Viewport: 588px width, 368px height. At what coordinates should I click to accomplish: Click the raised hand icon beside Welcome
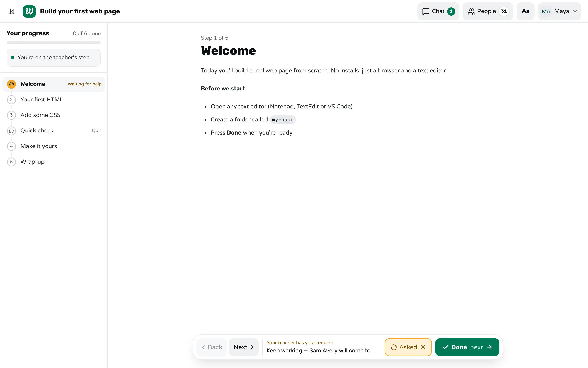point(11,84)
